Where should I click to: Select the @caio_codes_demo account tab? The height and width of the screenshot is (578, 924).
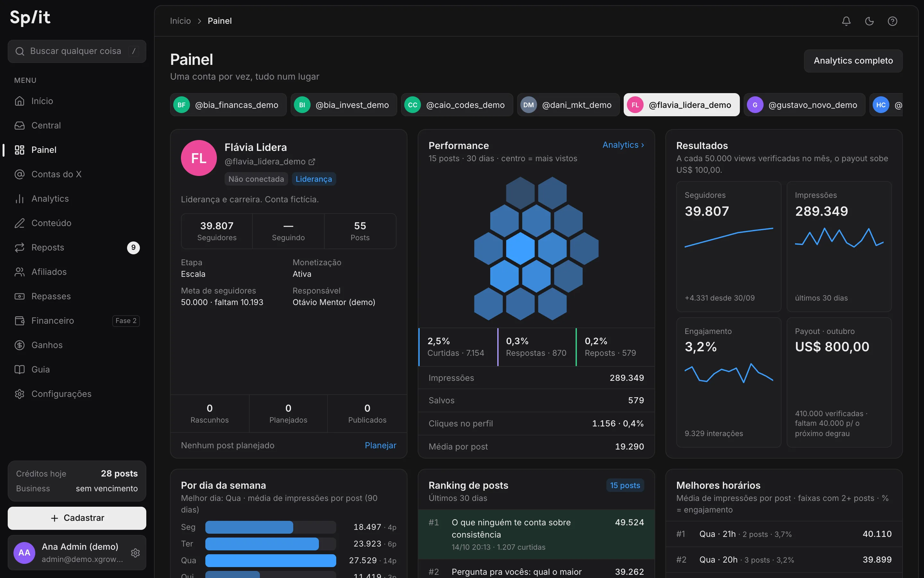click(x=457, y=105)
